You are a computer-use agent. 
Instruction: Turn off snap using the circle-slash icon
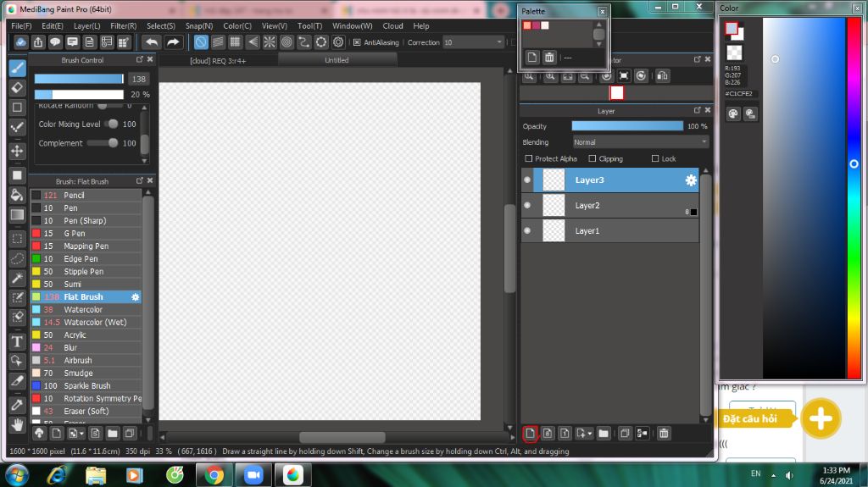click(201, 42)
